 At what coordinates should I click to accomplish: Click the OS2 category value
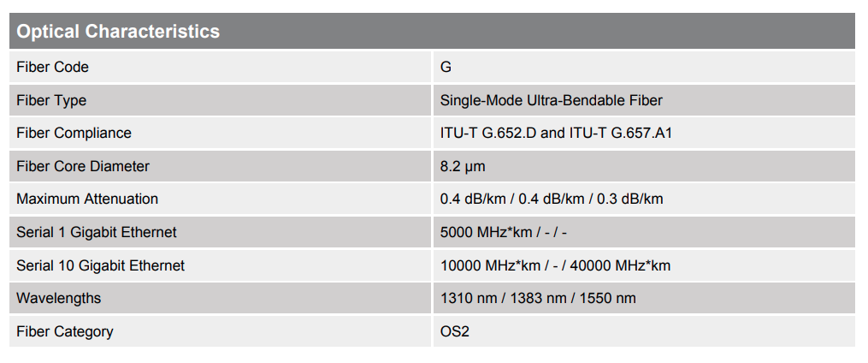[x=455, y=331]
